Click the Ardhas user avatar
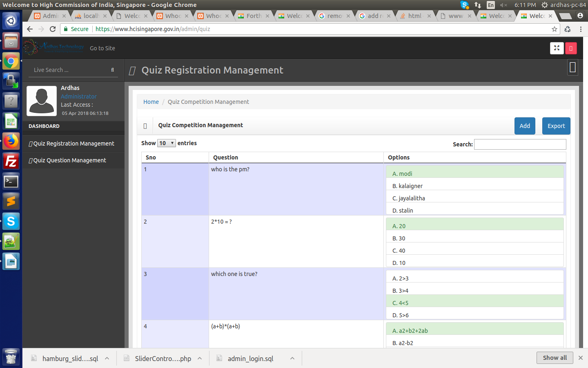The height and width of the screenshot is (368, 588). (42, 101)
